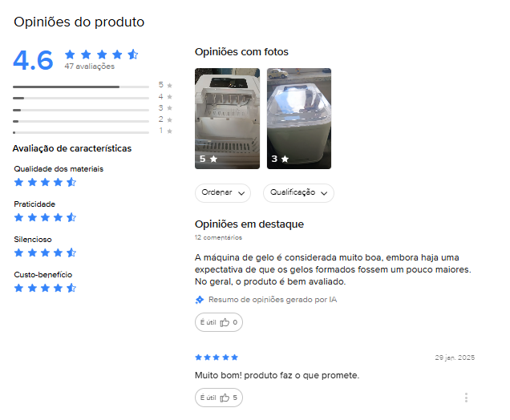This screenshot has height=420, width=510.
Task: Click the overall 4.6 rating stars
Action: point(102,55)
